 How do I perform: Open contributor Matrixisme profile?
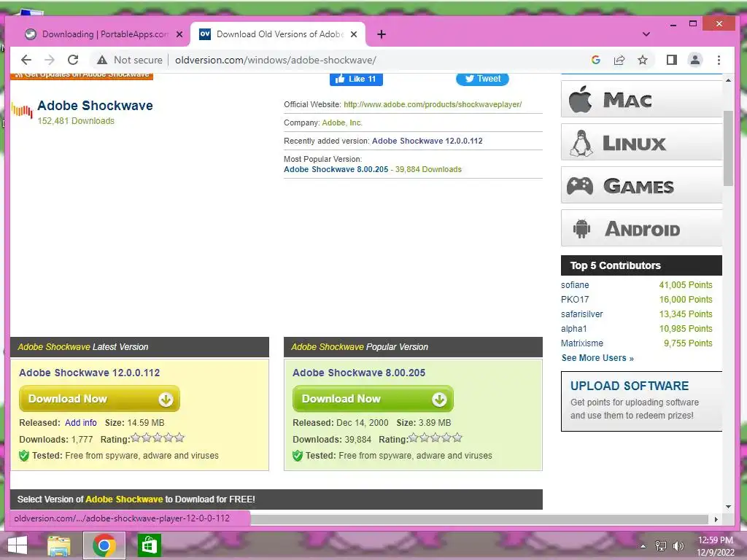point(581,343)
